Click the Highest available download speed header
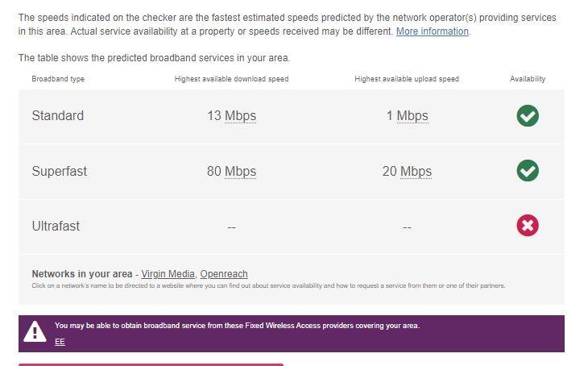Viewport: 588px width, 366px height. (231, 79)
